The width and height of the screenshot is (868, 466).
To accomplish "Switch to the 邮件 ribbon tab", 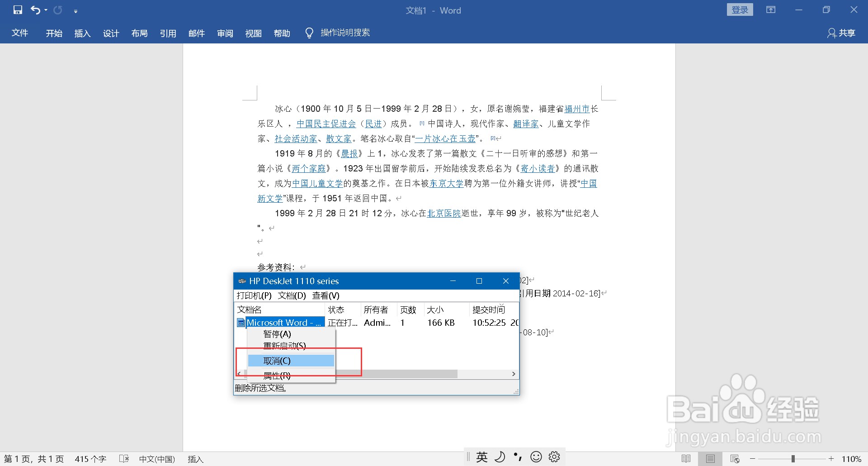I will (x=196, y=33).
